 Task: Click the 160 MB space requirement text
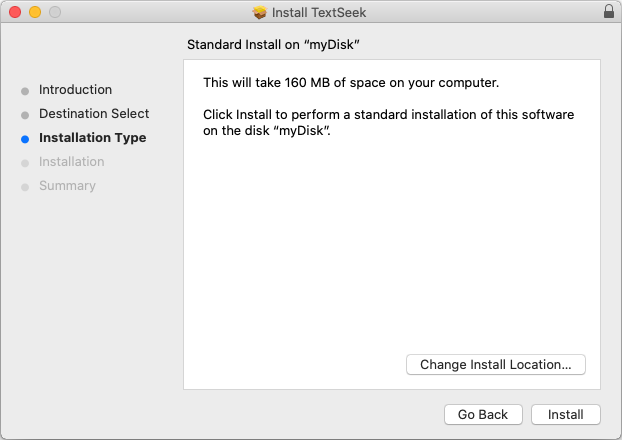[x=350, y=82]
